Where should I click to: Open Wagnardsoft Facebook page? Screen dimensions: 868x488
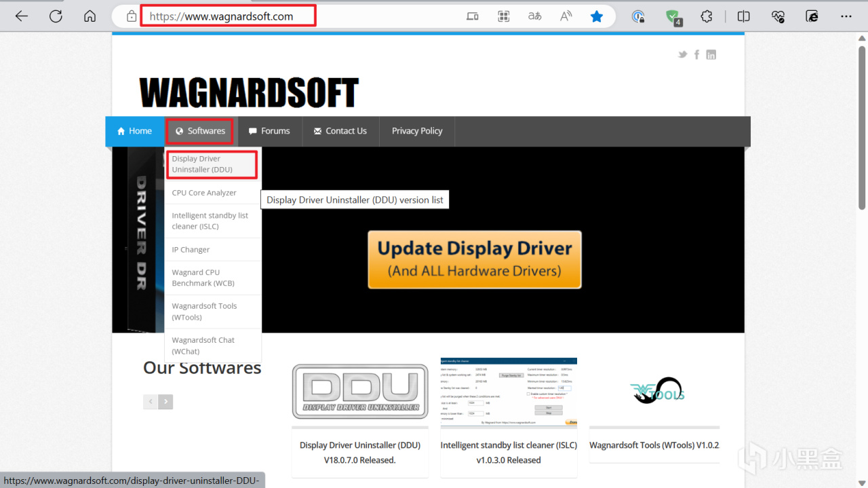point(696,54)
